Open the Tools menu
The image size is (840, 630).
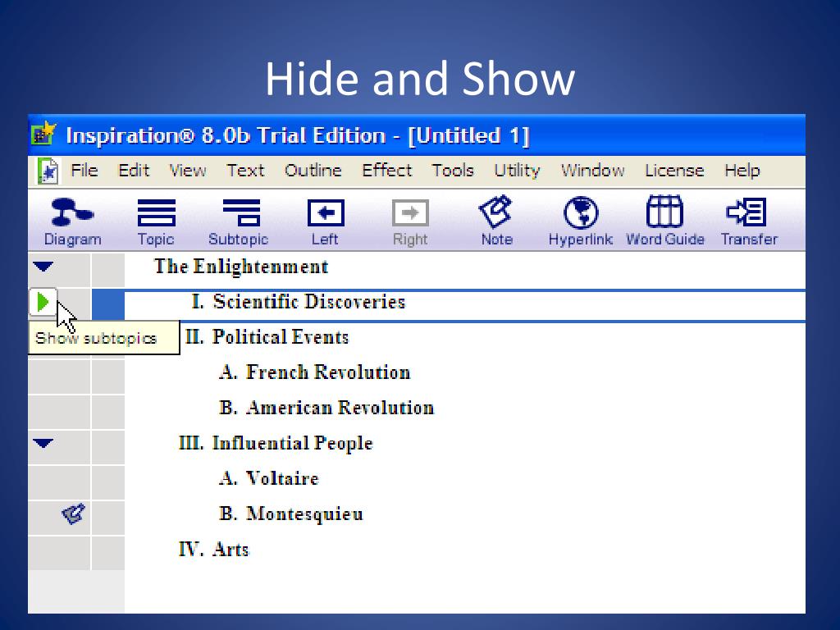[453, 171]
